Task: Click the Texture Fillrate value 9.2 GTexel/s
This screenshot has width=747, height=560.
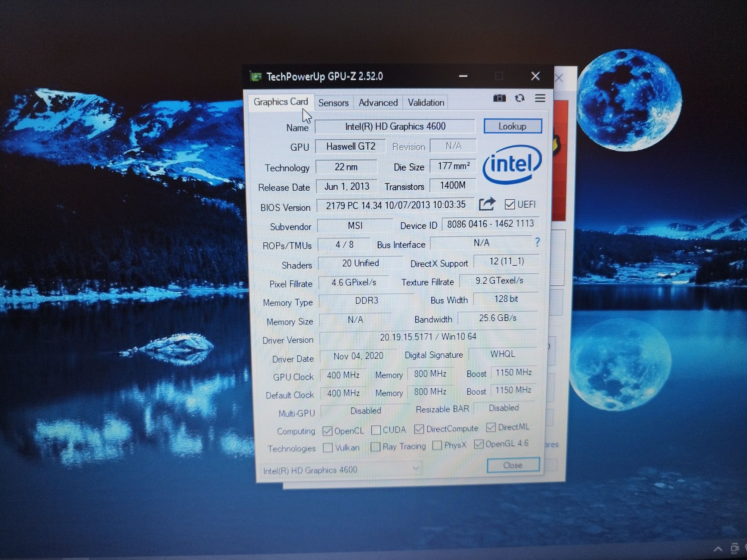Action: pyautogui.click(x=499, y=280)
